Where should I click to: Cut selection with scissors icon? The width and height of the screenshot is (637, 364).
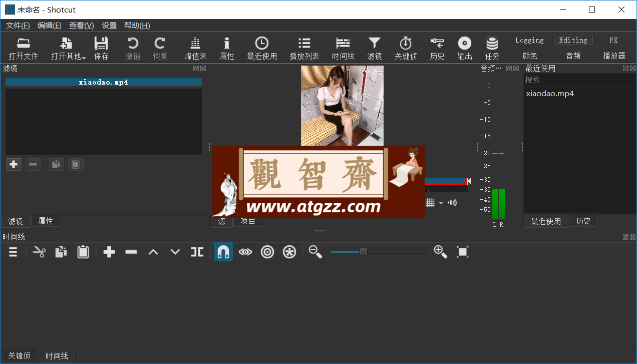point(39,252)
